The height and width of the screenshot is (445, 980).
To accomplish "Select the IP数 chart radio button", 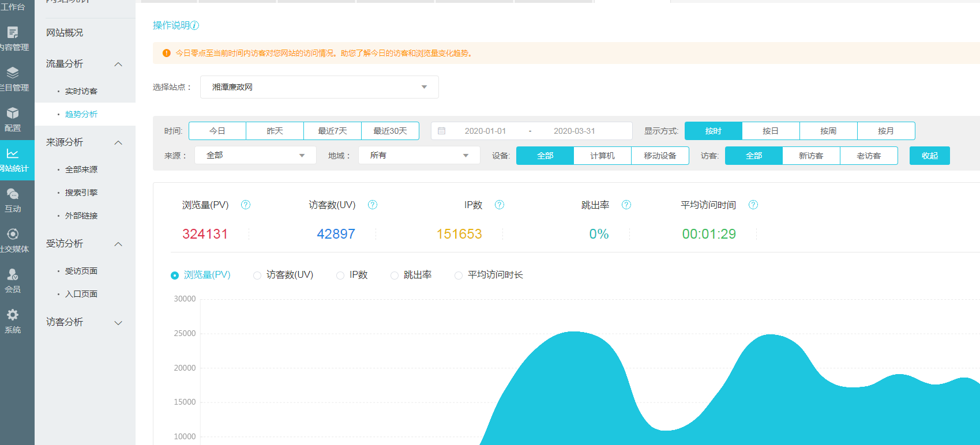I will point(340,276).
